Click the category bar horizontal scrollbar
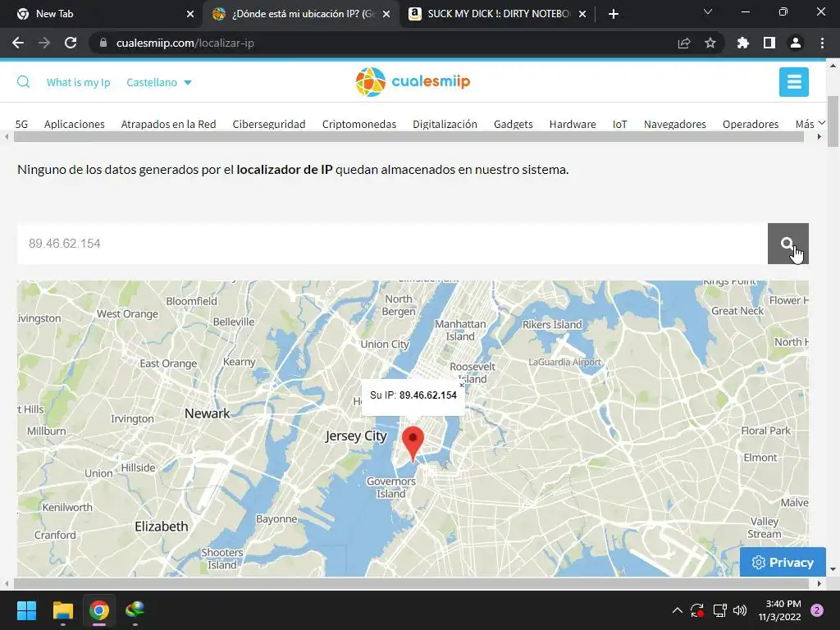 (409, 137)
